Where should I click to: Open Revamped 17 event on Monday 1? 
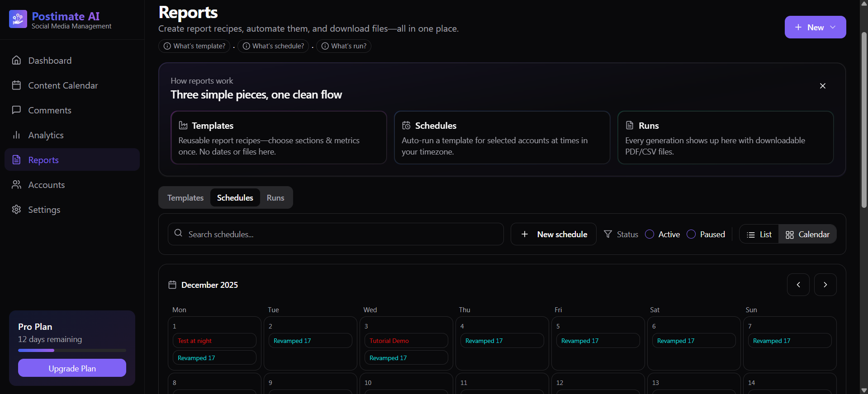214,358
